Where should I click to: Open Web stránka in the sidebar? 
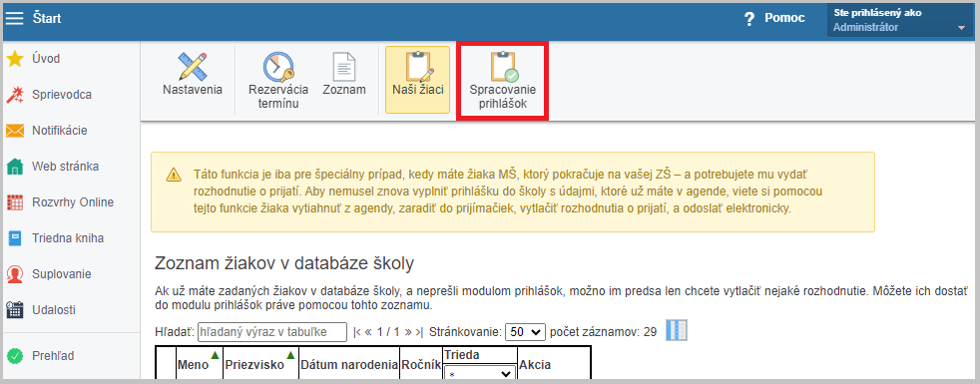click(66, 167)
